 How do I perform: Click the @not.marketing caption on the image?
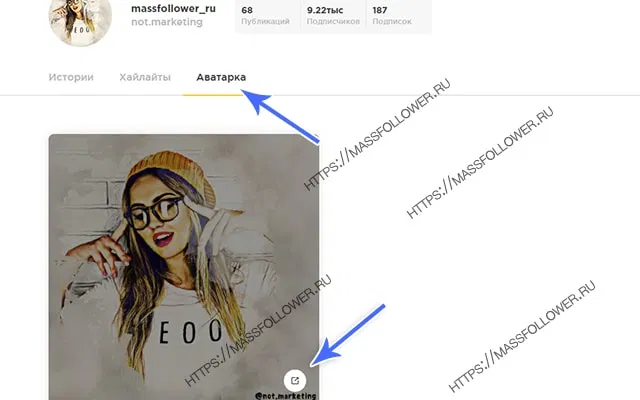point(285,396)
